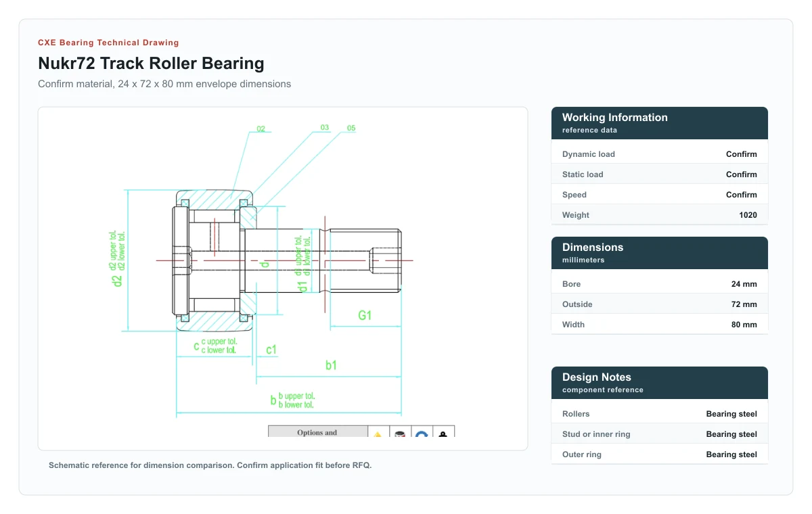Select the 'Width' row label

coord(573,325)
